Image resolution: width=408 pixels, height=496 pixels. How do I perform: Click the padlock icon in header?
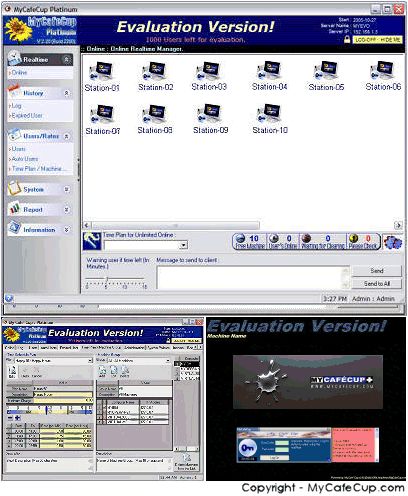pyautogui.click(x=347, y=40)
